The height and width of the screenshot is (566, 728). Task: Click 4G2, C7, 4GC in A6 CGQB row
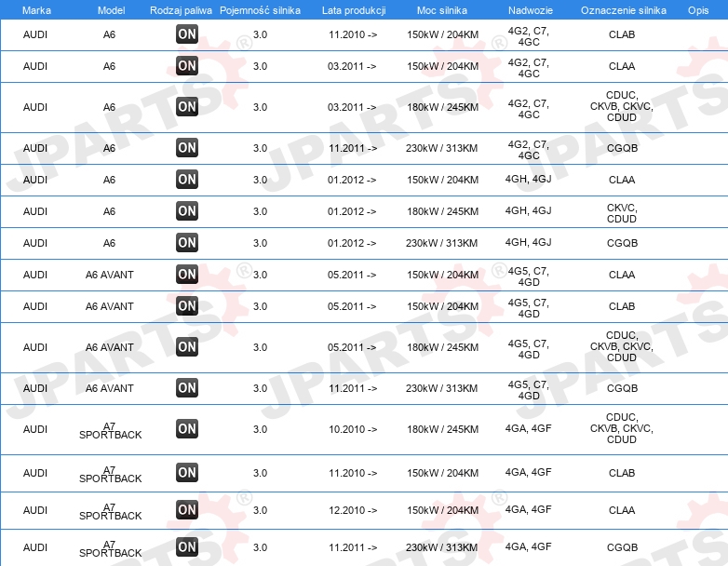tap(529, 150)
